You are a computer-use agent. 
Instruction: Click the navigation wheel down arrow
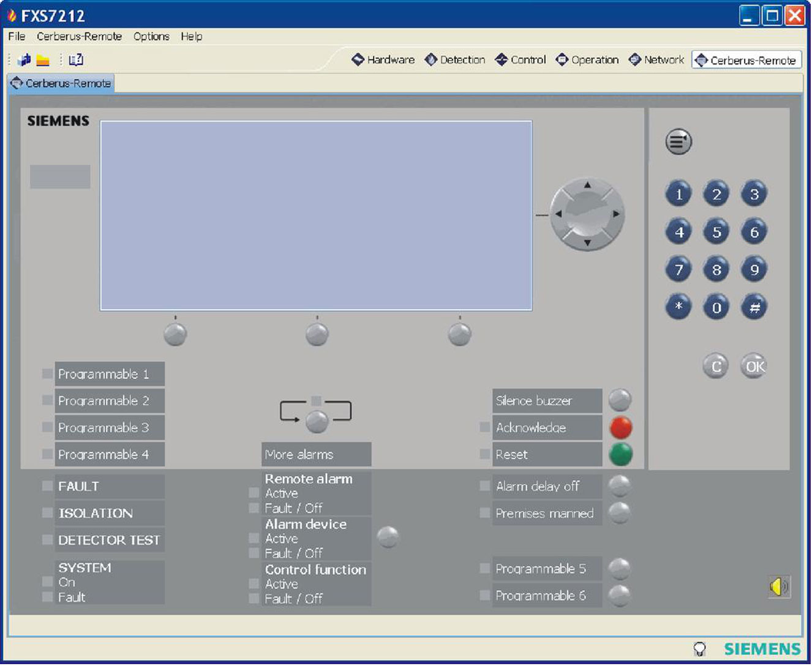[x=587, y=243]
